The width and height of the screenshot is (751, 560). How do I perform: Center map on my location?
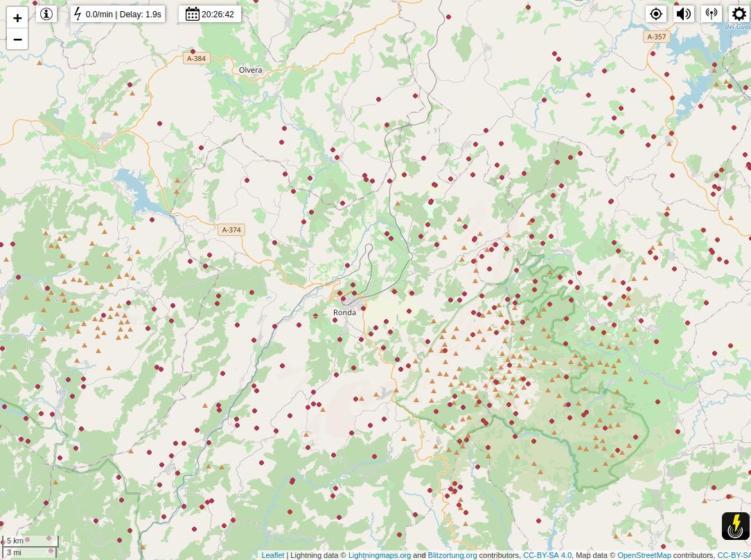tap(655, 14)
